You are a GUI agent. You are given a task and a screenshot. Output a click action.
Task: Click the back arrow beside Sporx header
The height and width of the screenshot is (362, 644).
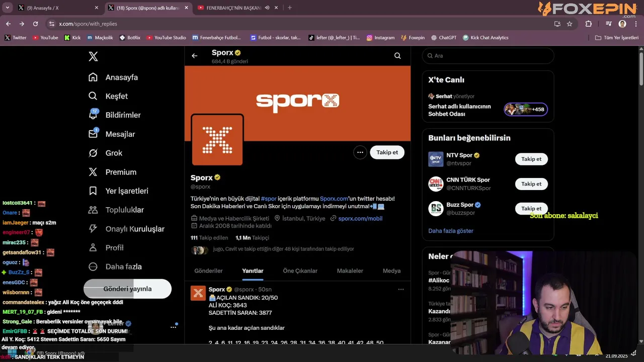click(195, 56)
